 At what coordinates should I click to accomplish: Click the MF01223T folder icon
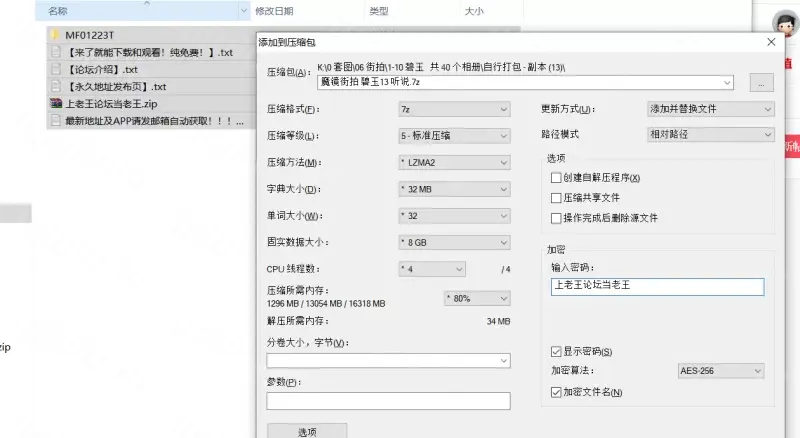tap(56, 35)
